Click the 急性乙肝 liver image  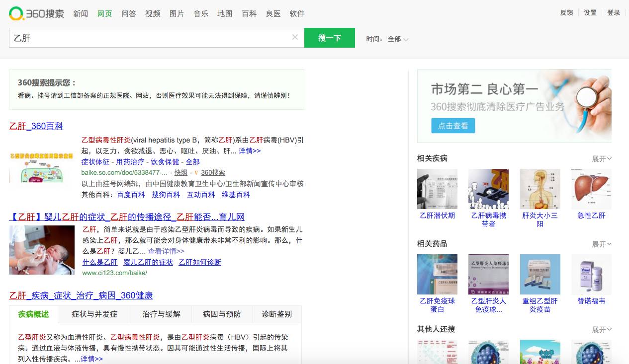click(x=592, y=189)
